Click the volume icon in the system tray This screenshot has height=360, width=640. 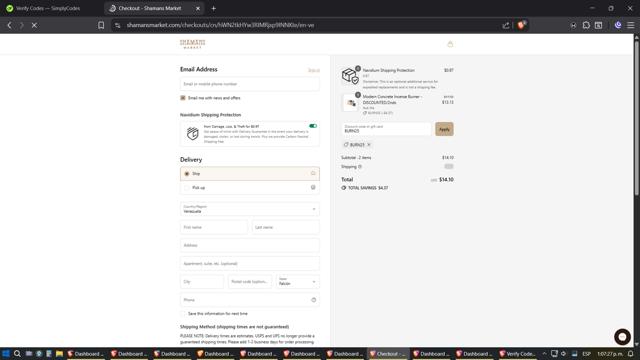564,353
